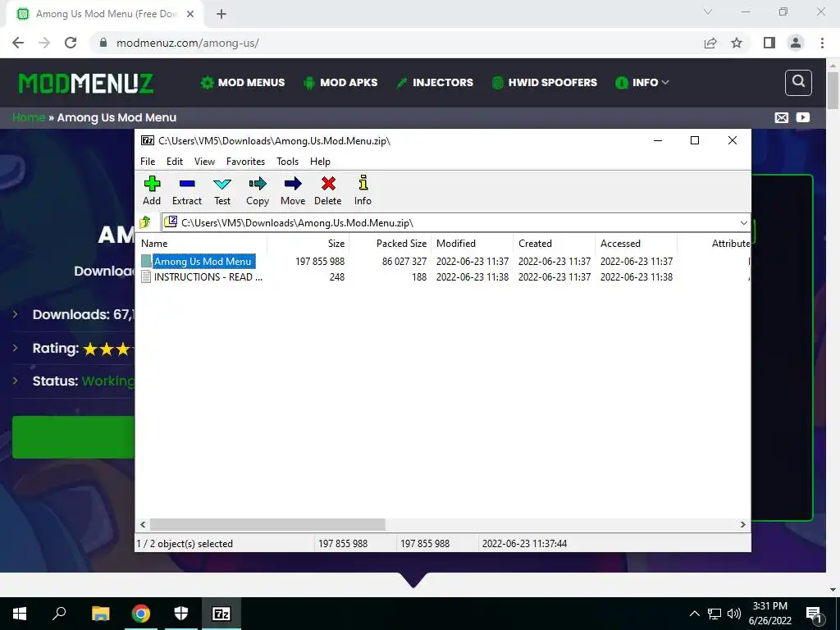Close the Among Us Mod Menu tab

190,14
